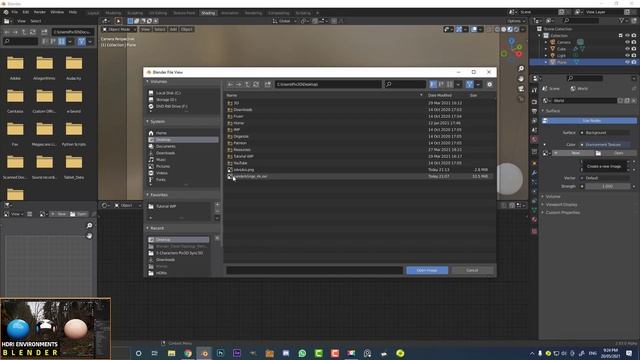Toggle Plane visibility eye in outliner

click(627, 62)
